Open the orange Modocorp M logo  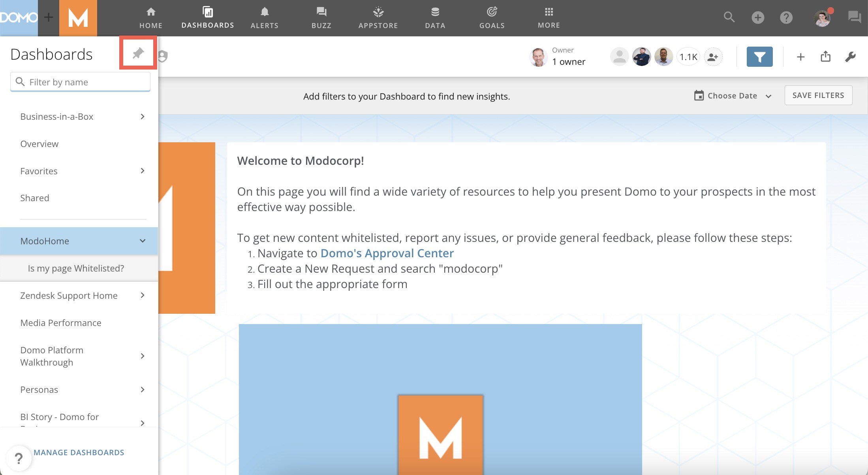click(x=78, y=18)
